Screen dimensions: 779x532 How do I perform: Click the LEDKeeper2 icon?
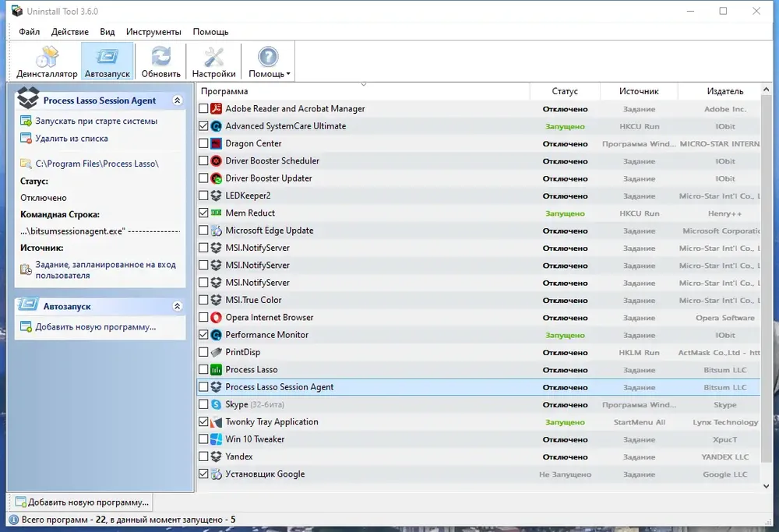(216, 196)
